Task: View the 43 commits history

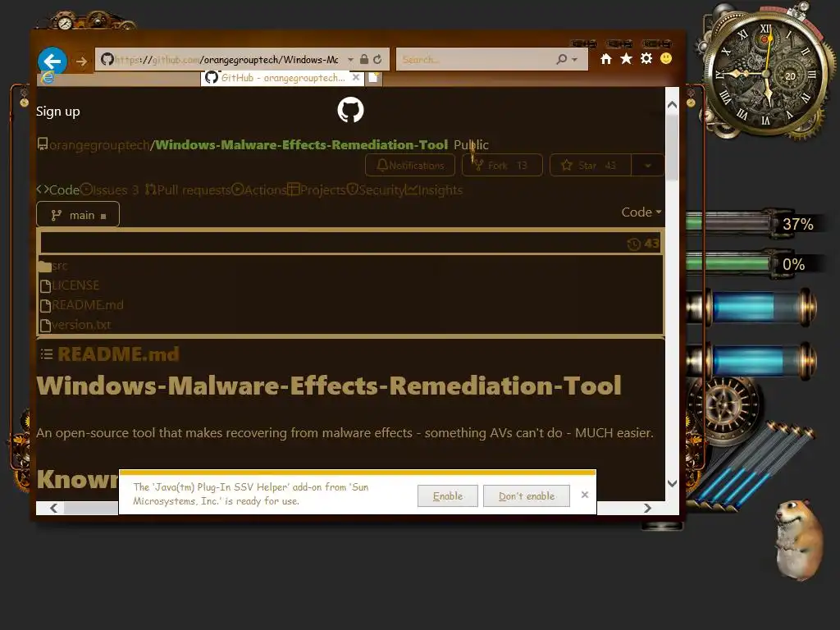Action: (643, 244)
